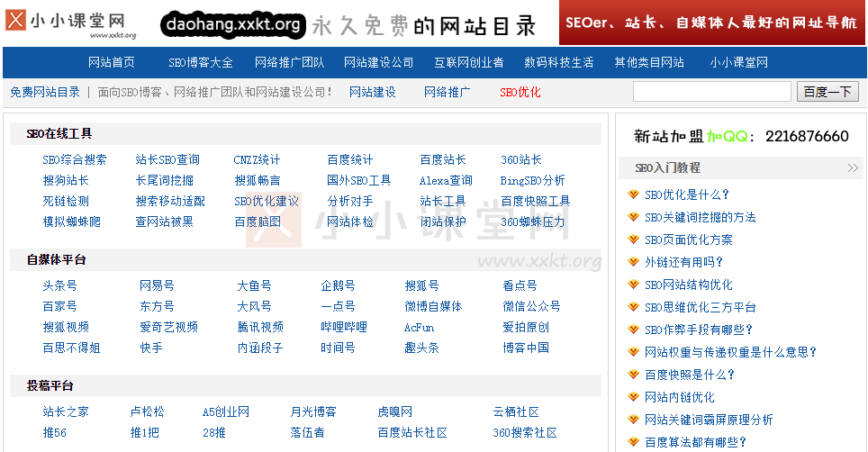Click the SEO思维优化三方平台 tutorial link

pyautogui.click(x=701, y=308)
